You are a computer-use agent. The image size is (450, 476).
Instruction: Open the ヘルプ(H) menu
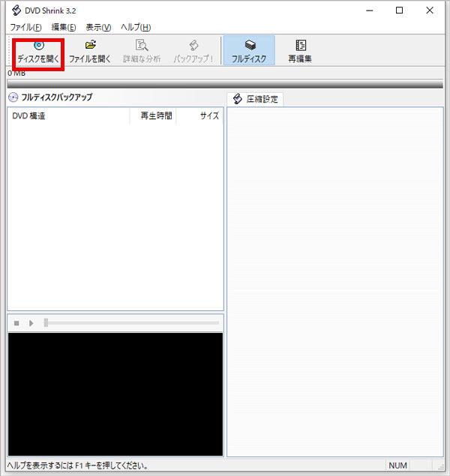point(136,27)
